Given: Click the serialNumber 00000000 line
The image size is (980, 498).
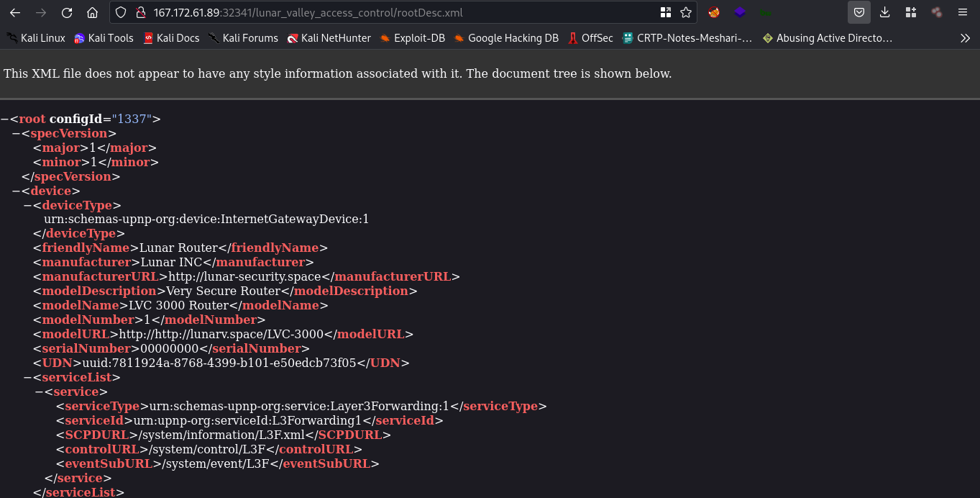Looking at the screenshot, I should tap(171, 348).
